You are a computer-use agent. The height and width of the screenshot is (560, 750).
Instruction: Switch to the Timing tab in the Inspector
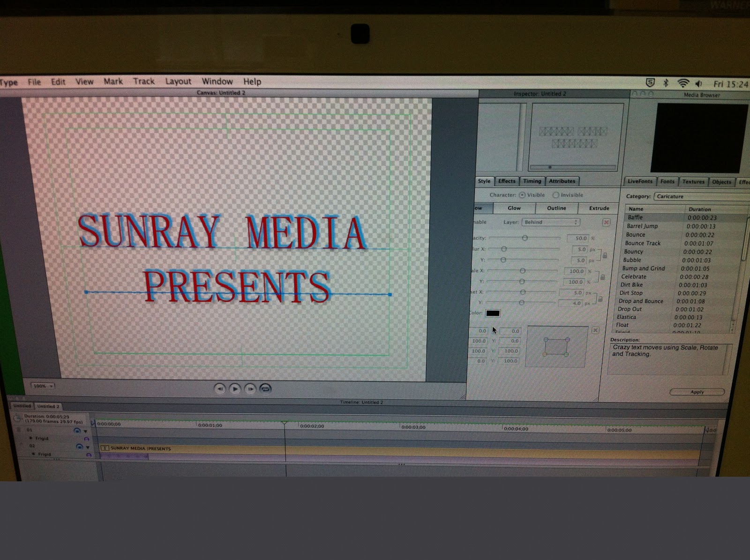(x=532, y=181)
